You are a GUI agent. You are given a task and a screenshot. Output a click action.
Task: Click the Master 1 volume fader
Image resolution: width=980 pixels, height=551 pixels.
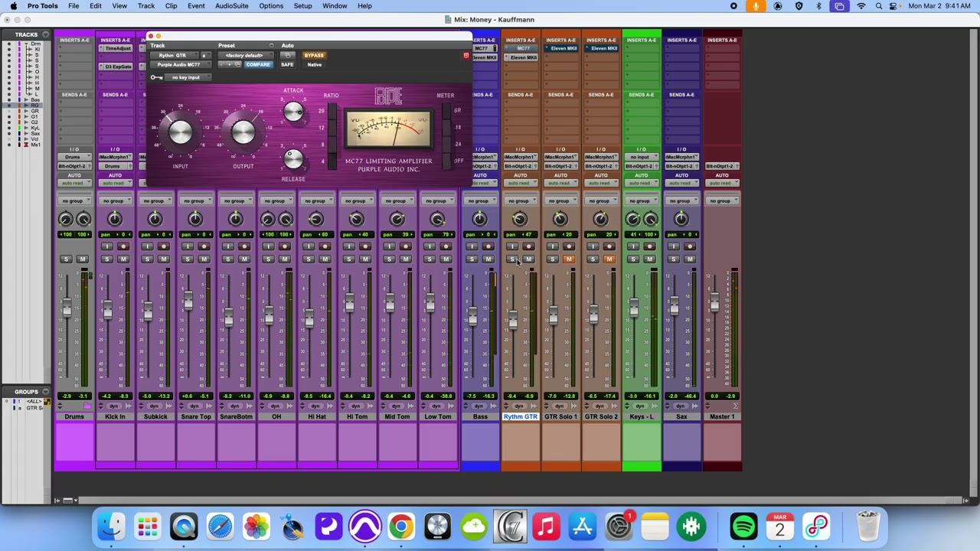(x=714, y=304)
